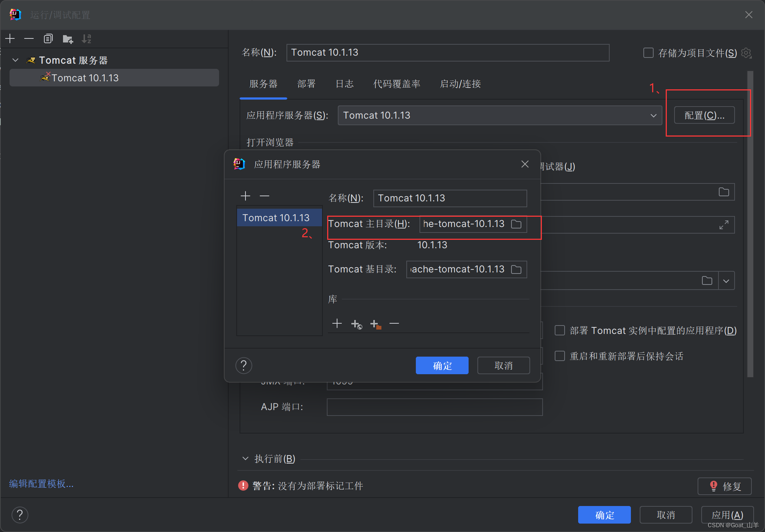Browse for Tomcat home directory folder
The image size is (765, 532).
click(516, 224)
